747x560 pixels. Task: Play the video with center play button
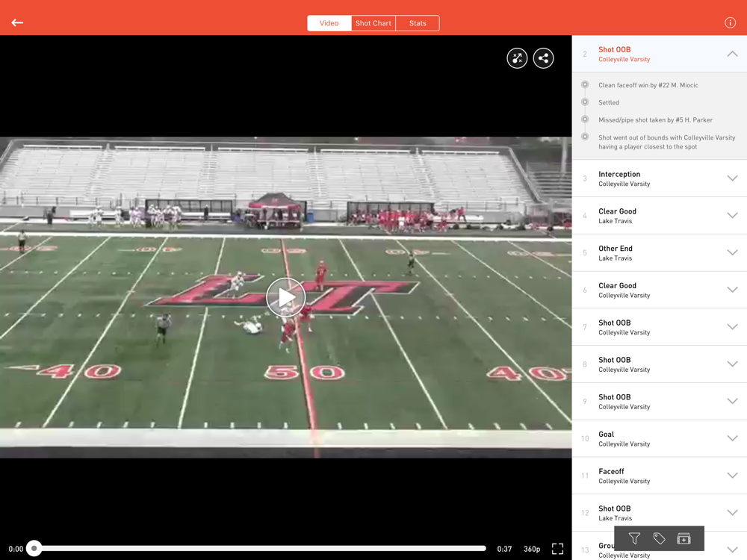click(x=286, y=297)
